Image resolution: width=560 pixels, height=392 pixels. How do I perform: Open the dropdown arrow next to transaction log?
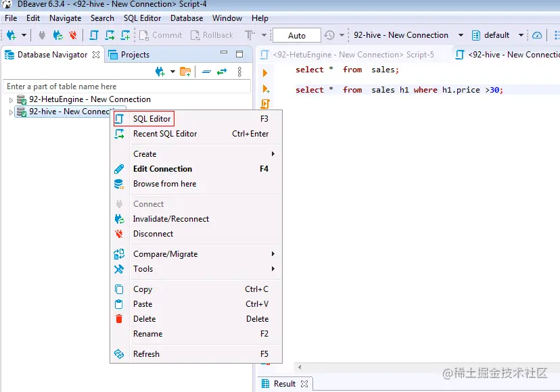click(342, 35)
